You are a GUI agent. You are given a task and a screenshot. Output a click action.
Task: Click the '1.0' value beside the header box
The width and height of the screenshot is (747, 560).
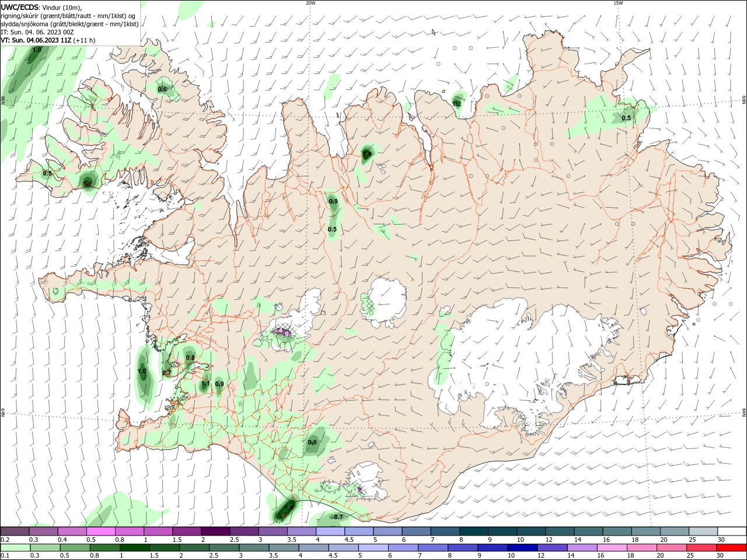[37, 50]
